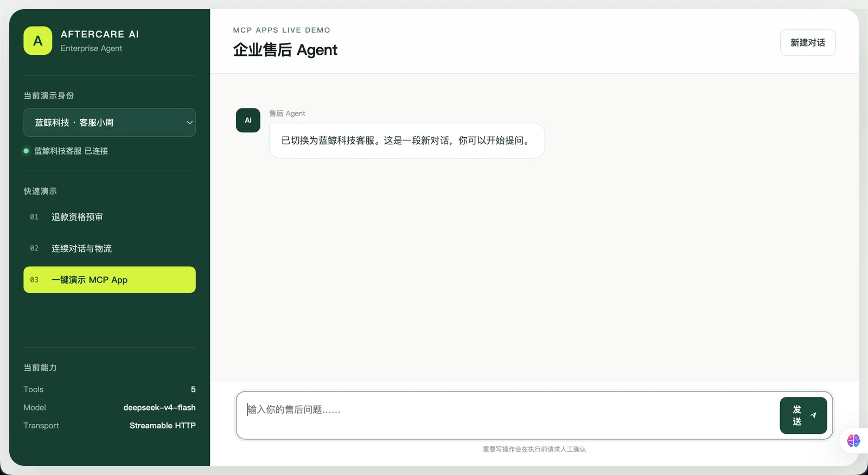Click the 02 number label
This screenshot has width=868, height=475.
(34, 248)
